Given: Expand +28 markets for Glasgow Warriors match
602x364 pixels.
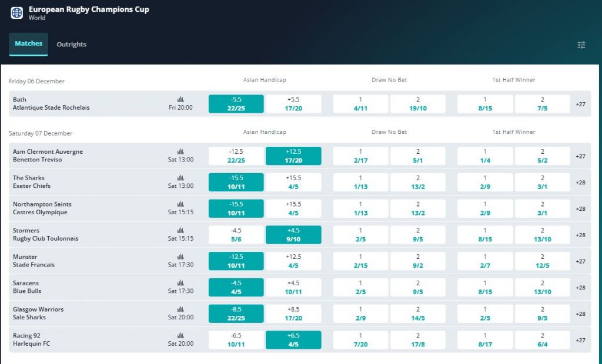Looking at the screenshot, I should click(x=580, y=314).
